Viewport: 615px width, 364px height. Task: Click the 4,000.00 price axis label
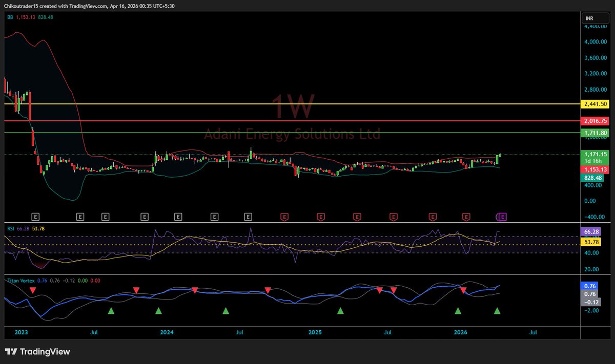[596, 42]
